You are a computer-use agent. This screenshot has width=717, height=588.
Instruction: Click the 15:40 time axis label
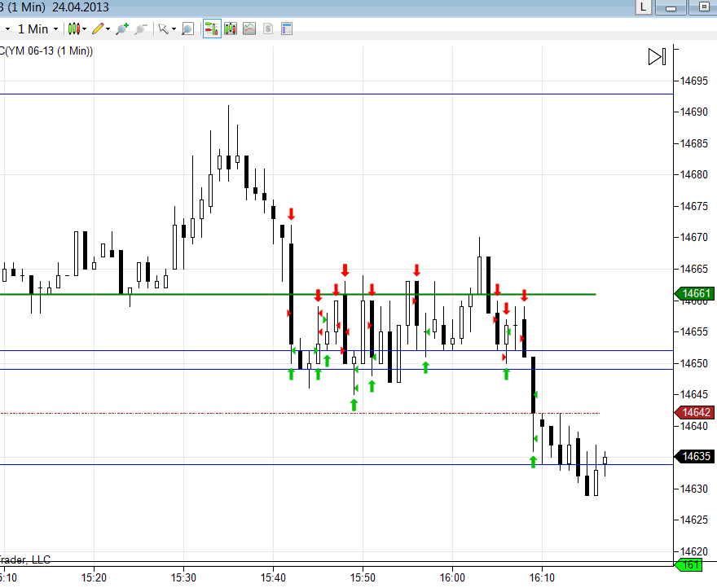[274, 578]
